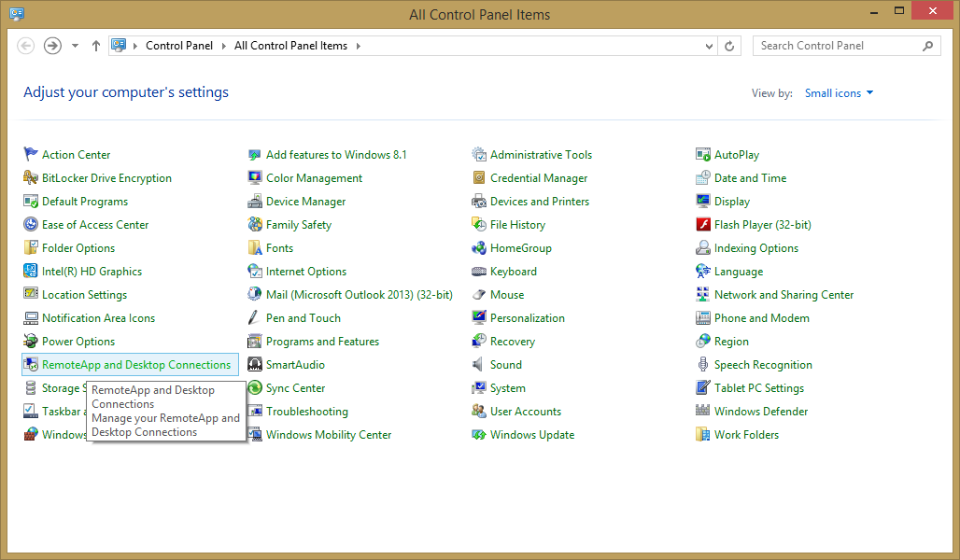Open Windows Mobility Center

pyautogui.click(x=328, y=434)
